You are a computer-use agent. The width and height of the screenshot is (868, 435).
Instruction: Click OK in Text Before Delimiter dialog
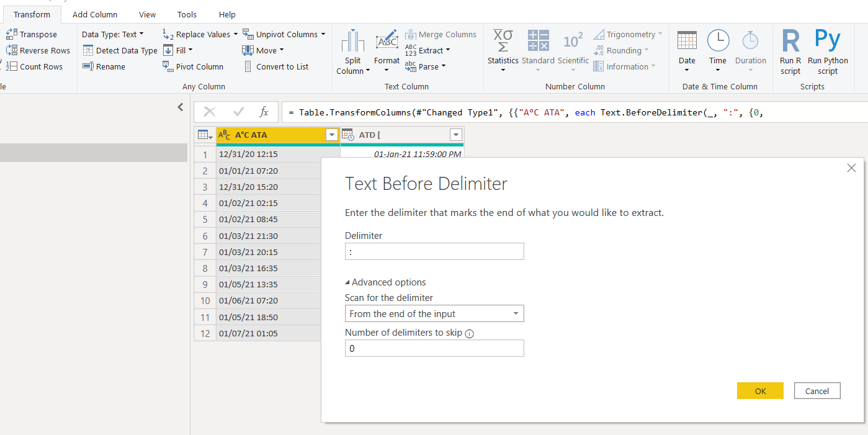click(760, 390)
